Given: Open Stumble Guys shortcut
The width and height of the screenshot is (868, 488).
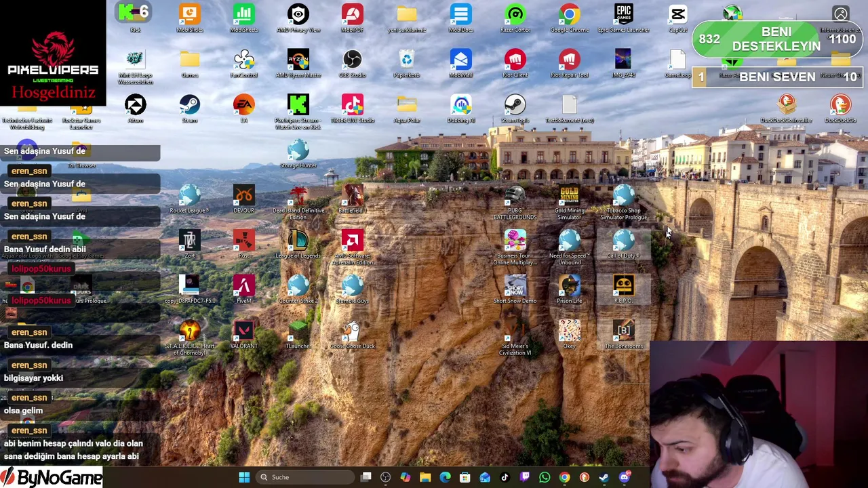Looking at the screenshot, I should tap(352, 291).
